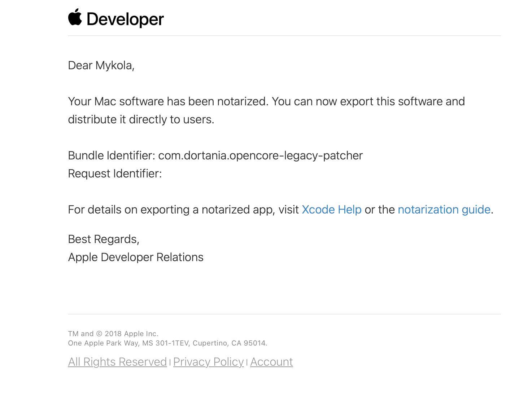Open the notarization guide link
Image resolution: width=532 pixels, height=396 pixels.
tap(444, 210)
